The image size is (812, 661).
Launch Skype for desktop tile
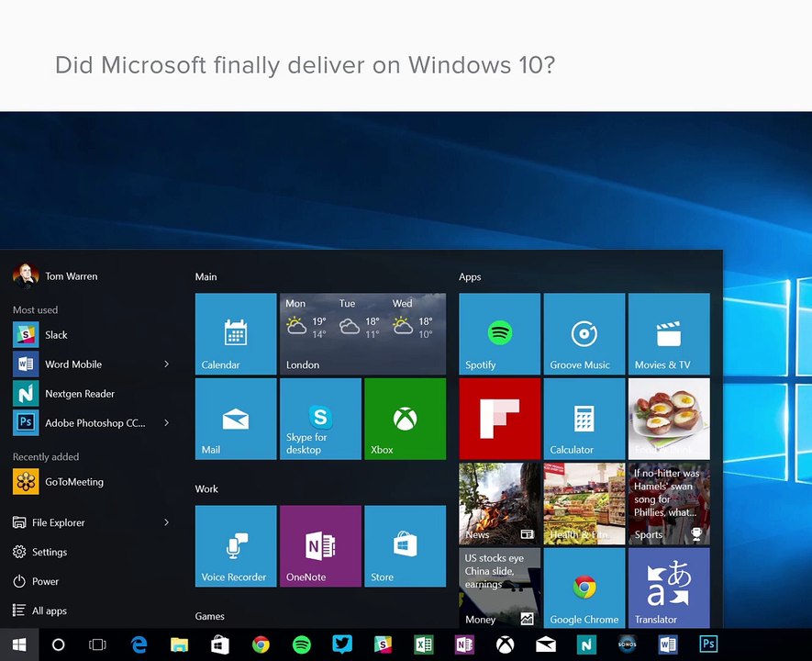(x=320, y=419)
